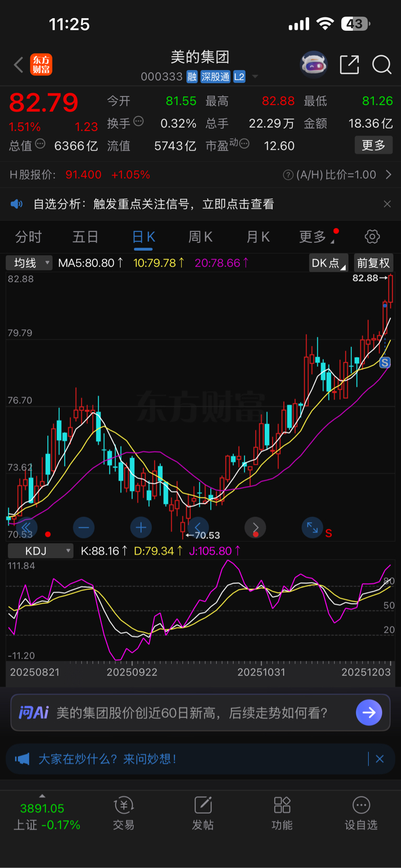Tap the 深股通 badge
401x868 pixels.
(x=216, y=77)
